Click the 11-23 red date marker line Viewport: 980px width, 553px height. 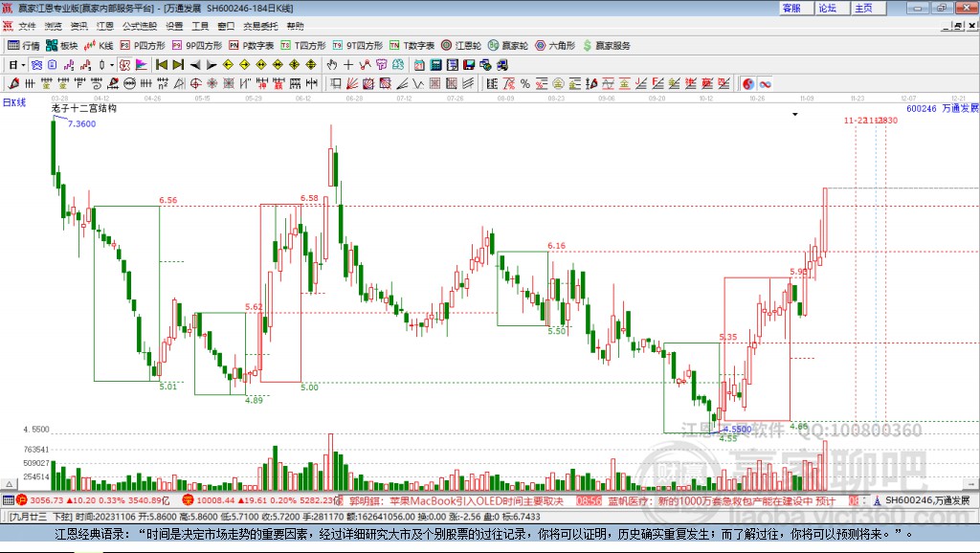pyautogui.click(x=857, y=269)
